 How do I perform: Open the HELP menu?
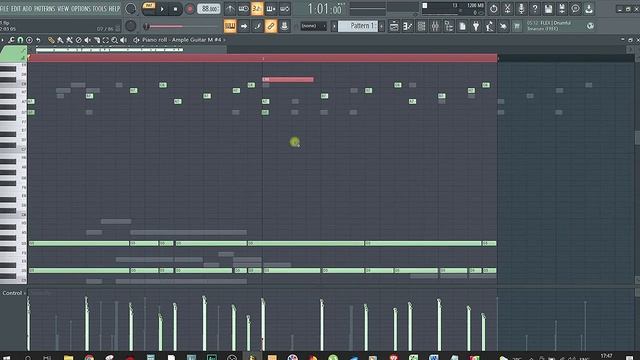[x=114, y=9]
